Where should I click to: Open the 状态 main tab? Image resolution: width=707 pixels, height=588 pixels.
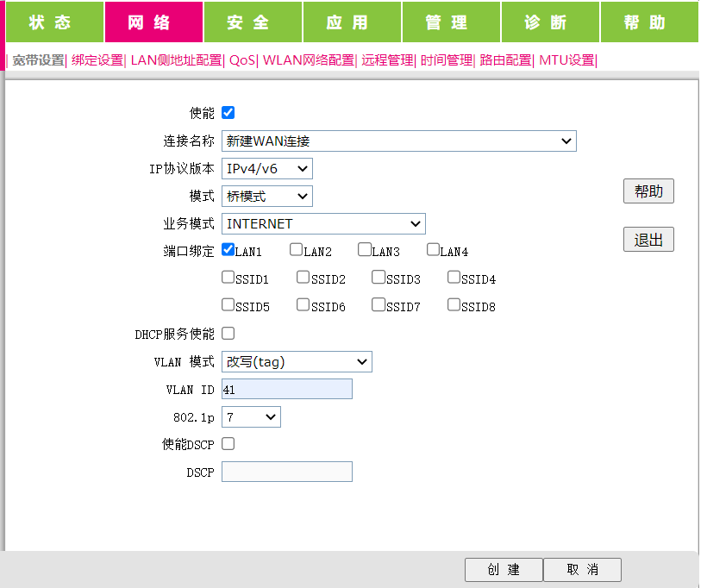tap(54, 22)
